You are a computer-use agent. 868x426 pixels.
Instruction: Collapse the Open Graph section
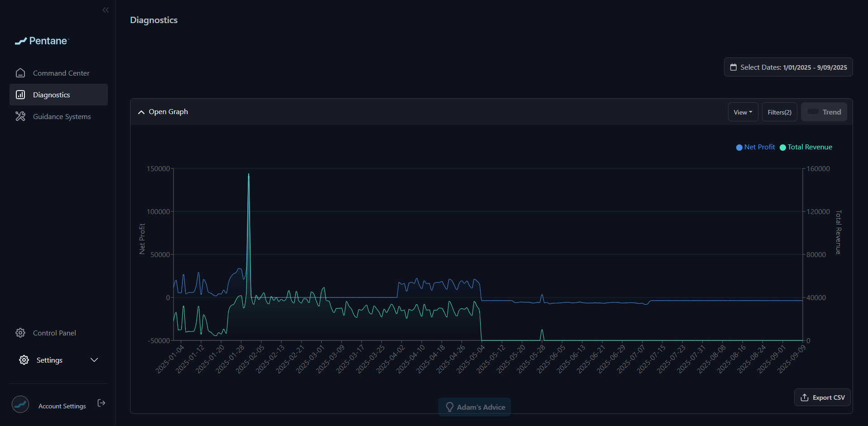(x=141, y=112)
